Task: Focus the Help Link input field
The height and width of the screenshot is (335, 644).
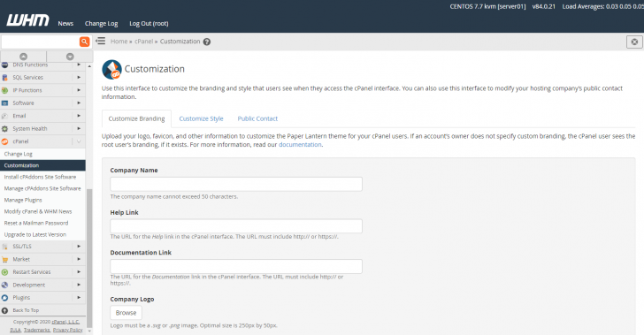Action: 236,225
